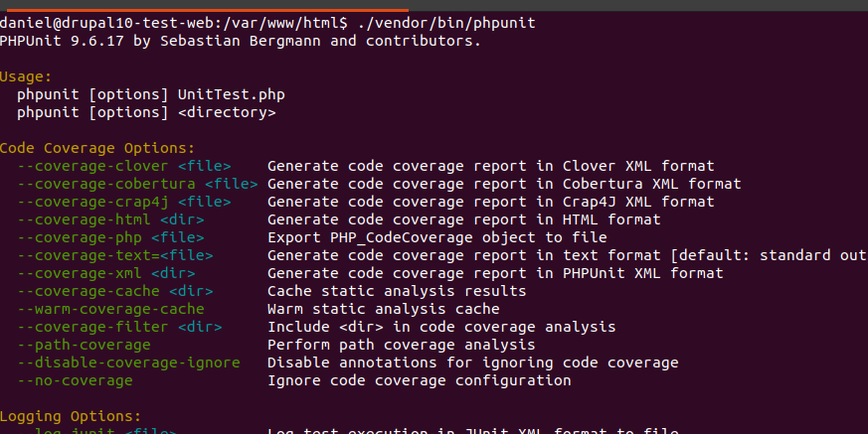868x434 pixels.
Task: Click 'Perform path coverage analysis'
Action: 402,345
